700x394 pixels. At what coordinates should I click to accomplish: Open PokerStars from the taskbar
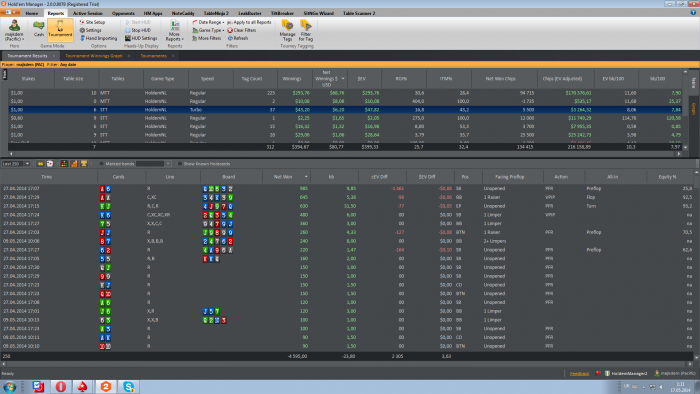(x=83, y=387)
